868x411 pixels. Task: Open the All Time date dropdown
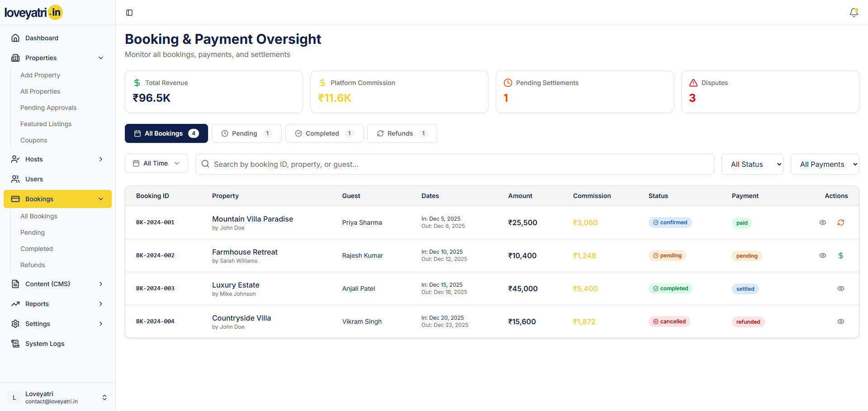click(156, 163)
